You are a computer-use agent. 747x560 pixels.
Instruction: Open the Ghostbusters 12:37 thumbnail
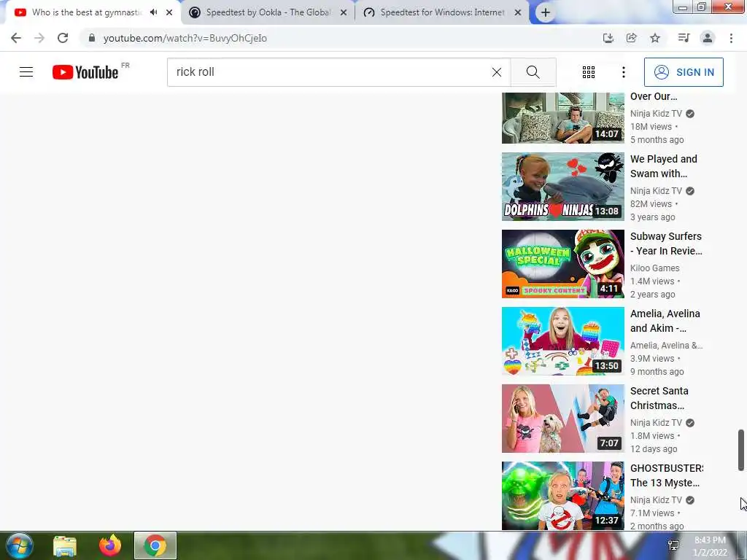tap(562, 495)
